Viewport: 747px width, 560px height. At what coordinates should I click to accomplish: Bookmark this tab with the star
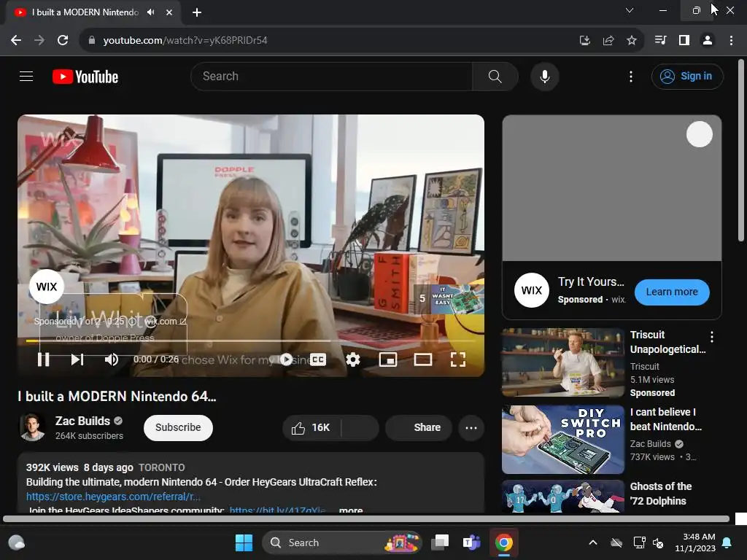tap(632, 41)
